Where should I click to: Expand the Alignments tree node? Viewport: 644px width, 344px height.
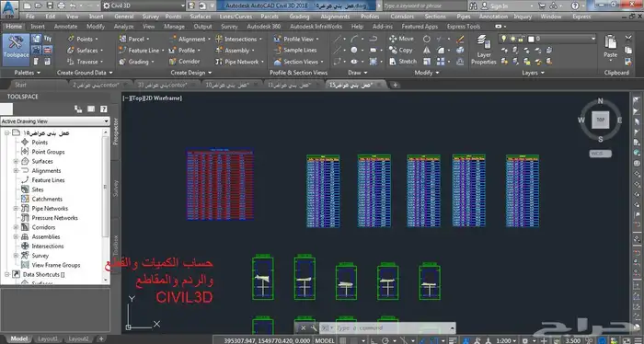coord(16,171)
